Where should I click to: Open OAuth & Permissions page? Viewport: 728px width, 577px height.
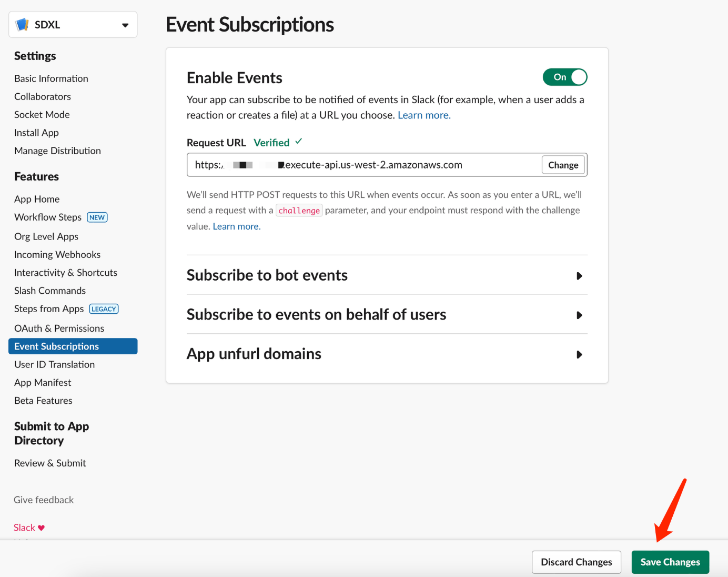pos(59,328)
